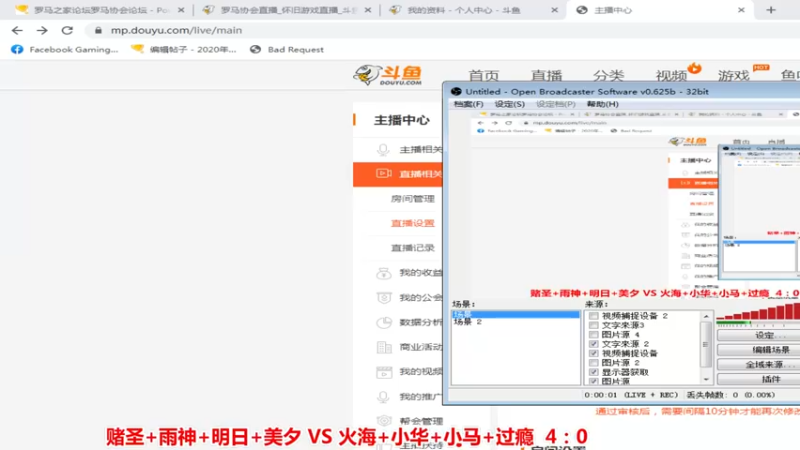The width and height of the screenshot is (800, 450).
Task: Close the 罗马协会直播 tab
Action: (x=368, y=10)
